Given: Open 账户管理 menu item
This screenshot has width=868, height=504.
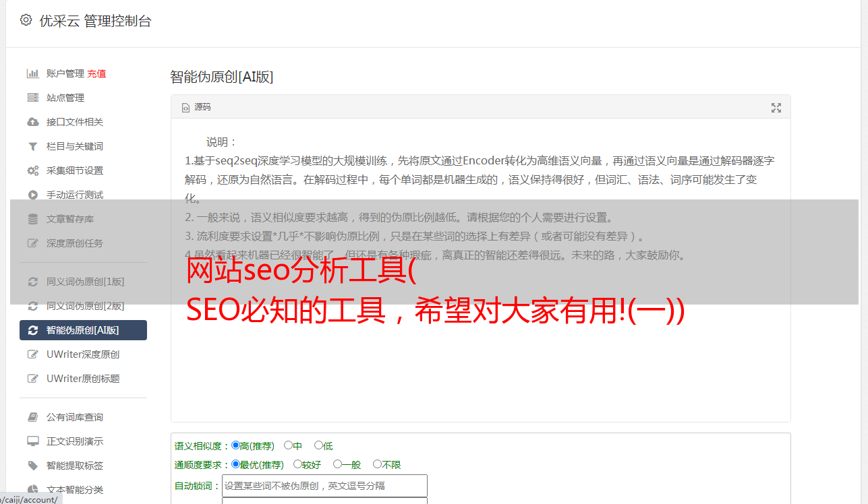Looking at the screenshot, I should (x=65, y=73).
